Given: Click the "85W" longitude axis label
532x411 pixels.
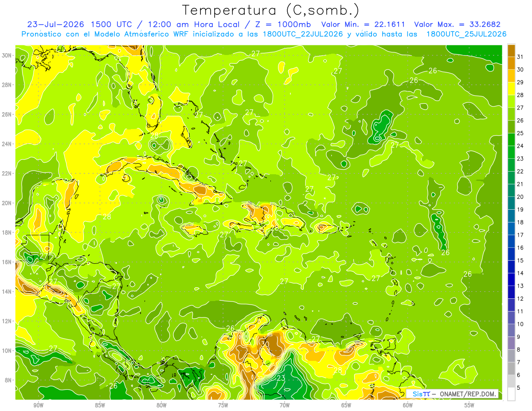Looking at the screenshot, I should pos(100,405).
